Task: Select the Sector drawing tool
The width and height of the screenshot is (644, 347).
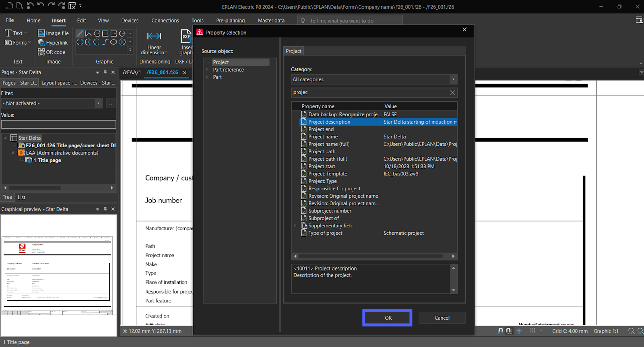Action: (x=122, y=42)
